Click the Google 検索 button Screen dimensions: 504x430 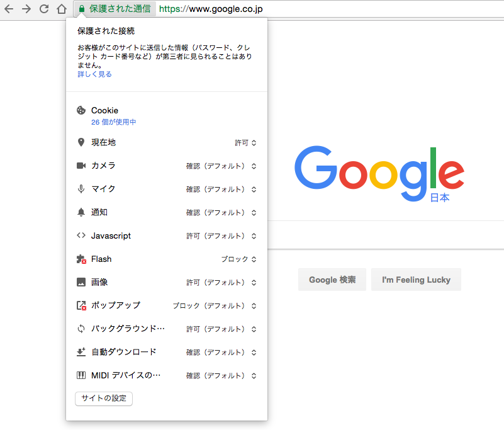point(332,280)
